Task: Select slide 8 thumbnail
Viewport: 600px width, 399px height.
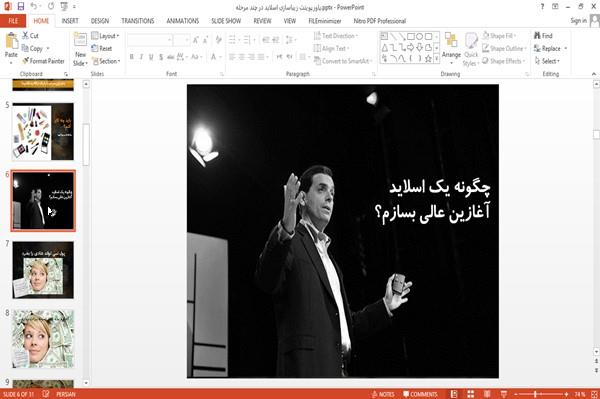Action: [43, 339]
